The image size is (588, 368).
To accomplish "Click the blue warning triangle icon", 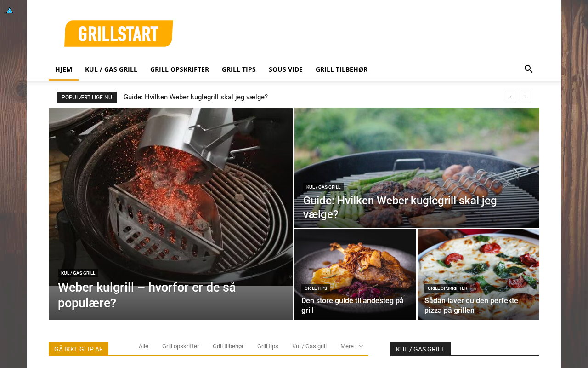I will point(10,10).
